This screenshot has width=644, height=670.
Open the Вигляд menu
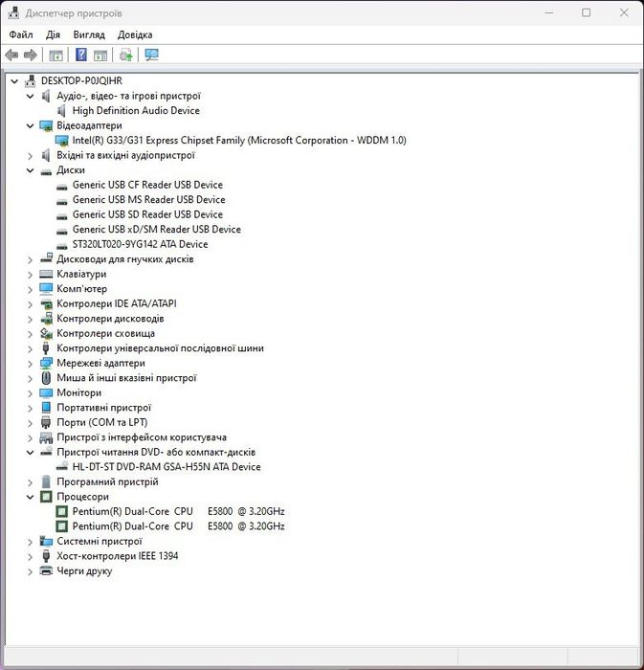click(x=89, y=34)
